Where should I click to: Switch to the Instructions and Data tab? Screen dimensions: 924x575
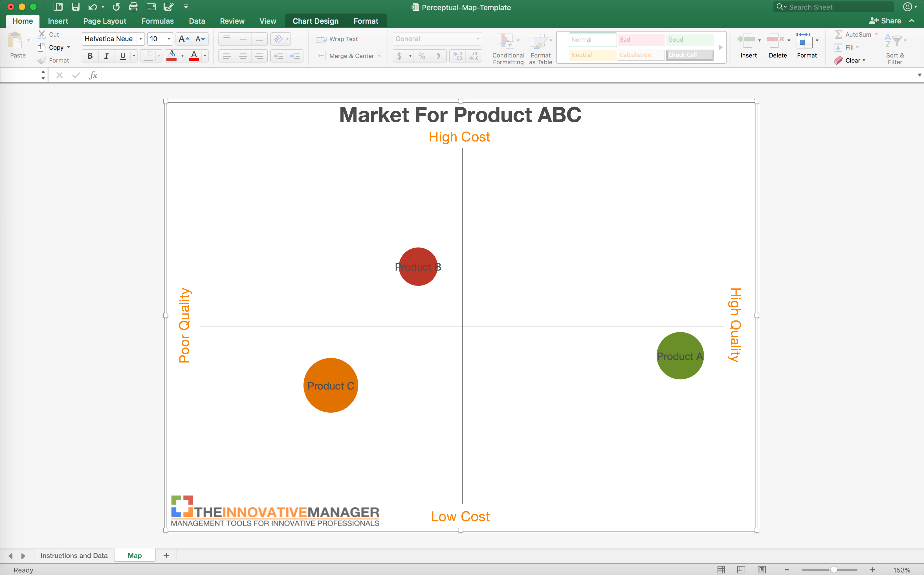coord(74,555)
